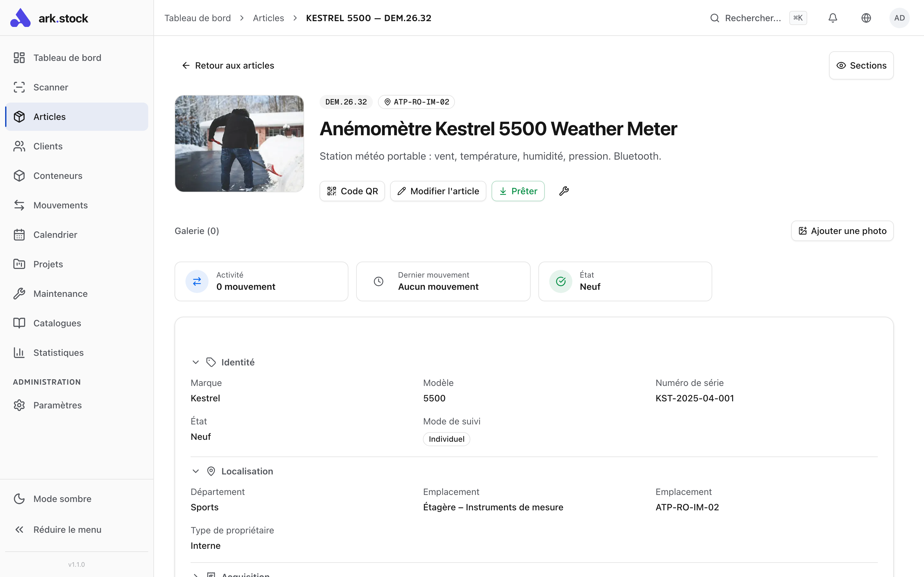Open the language globe icon

click(866, 18)
